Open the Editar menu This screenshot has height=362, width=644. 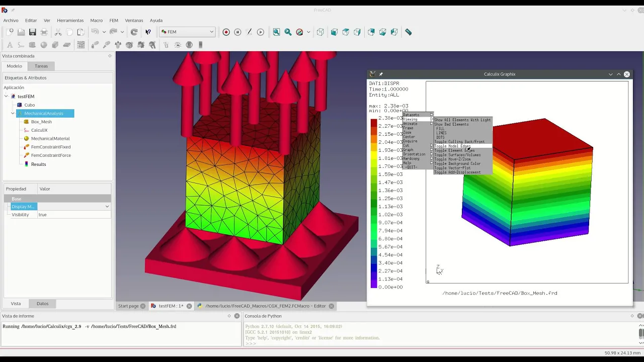click(31, 21)
